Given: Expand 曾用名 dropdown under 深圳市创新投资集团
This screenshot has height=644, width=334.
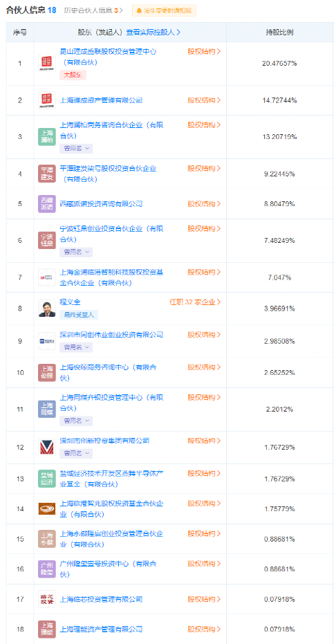Looking at the screenshot, I should coord(76,454).
